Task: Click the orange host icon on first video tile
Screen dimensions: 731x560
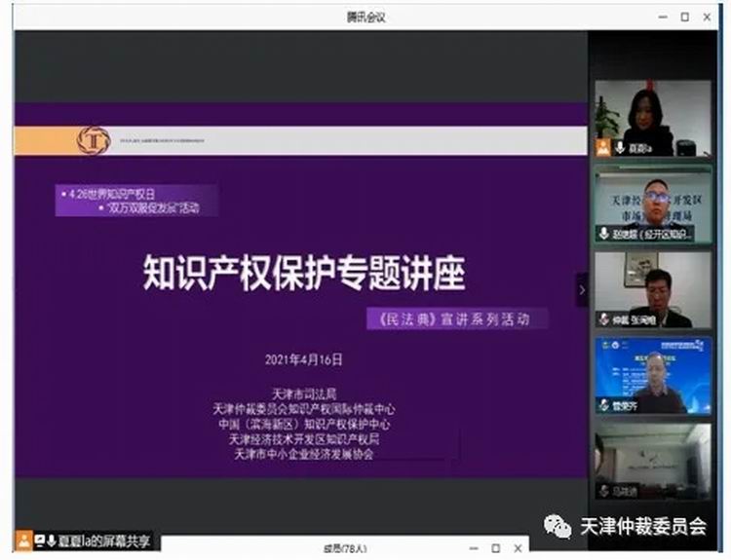Action: (604, 148)
